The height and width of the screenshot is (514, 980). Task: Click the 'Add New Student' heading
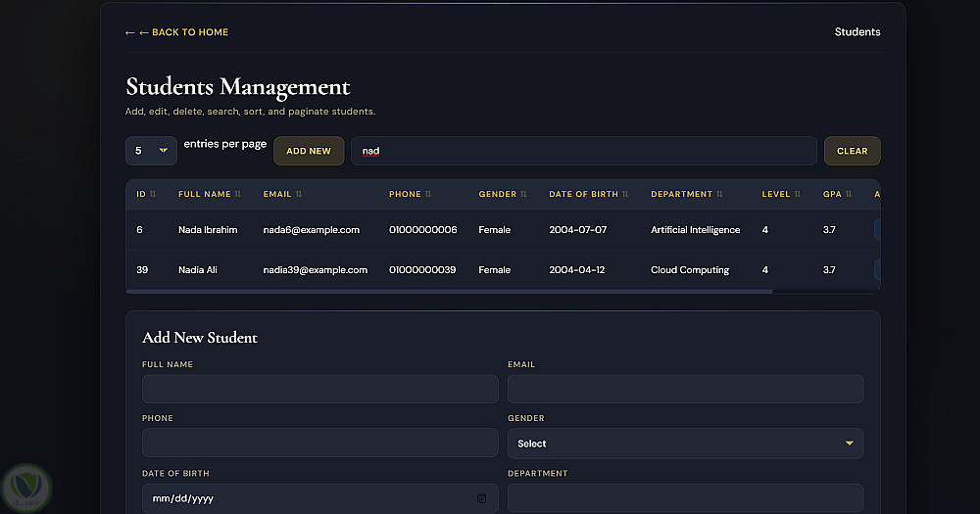tap(200, 338)
